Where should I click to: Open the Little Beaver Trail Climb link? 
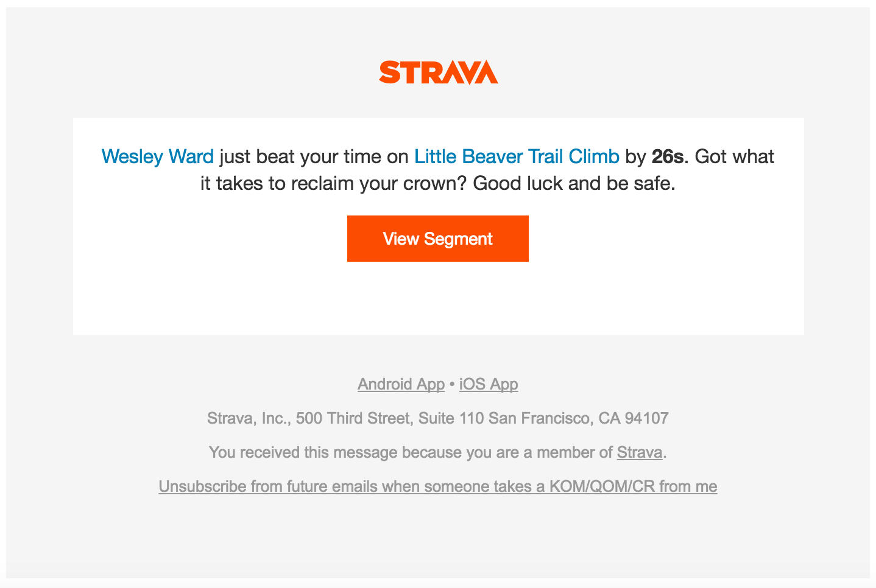tap(517, 156)
